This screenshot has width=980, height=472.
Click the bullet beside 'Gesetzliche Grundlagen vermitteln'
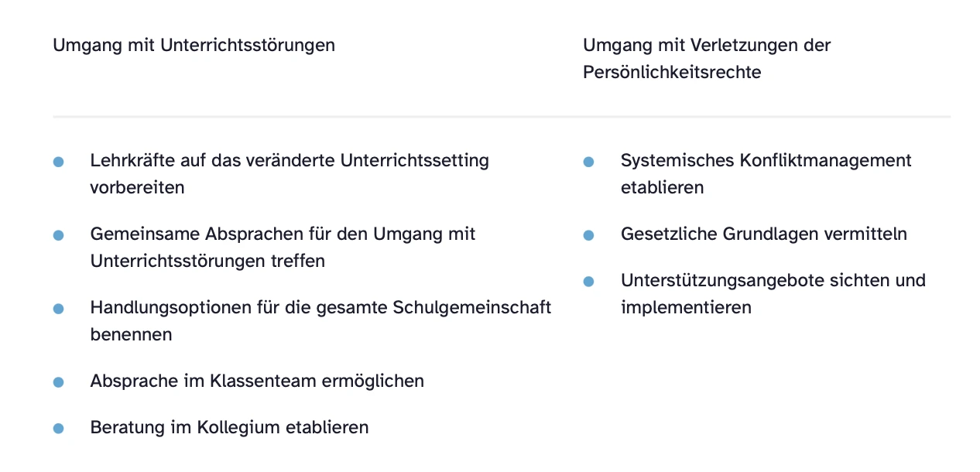(x=588, y=235)
